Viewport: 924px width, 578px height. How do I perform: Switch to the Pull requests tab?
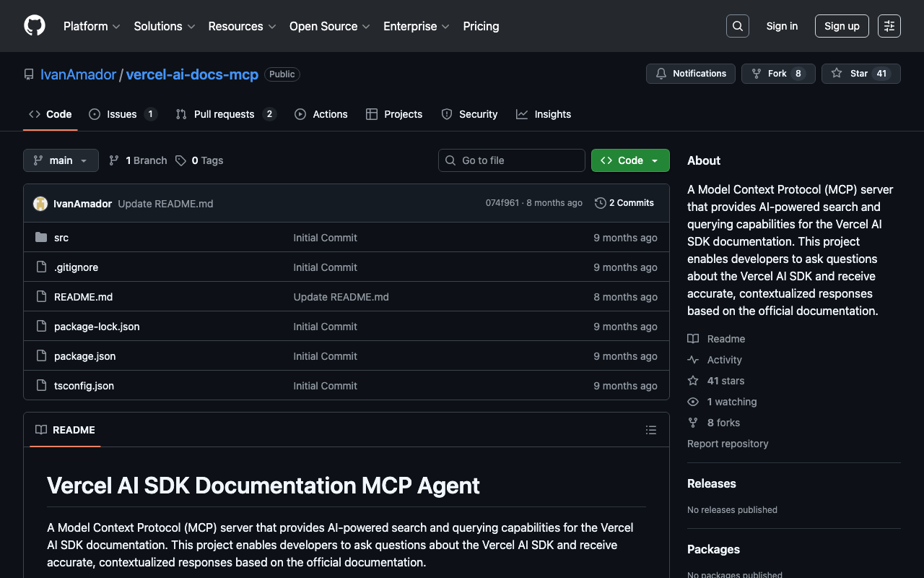[x=224, y=114]
